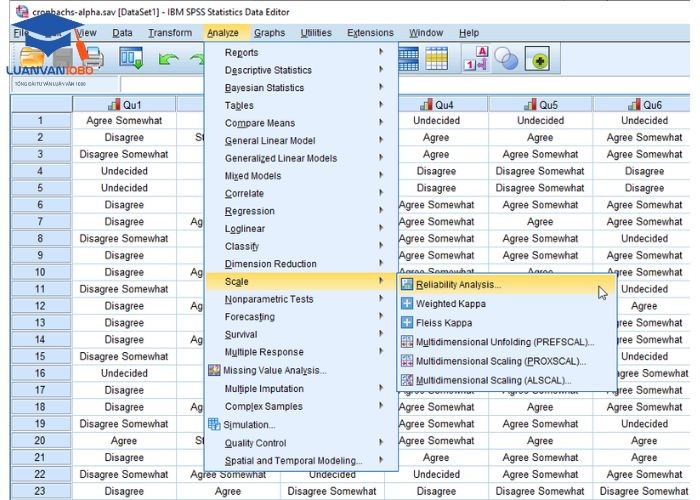Click the green Undo arrow icon

coord(168,59)
